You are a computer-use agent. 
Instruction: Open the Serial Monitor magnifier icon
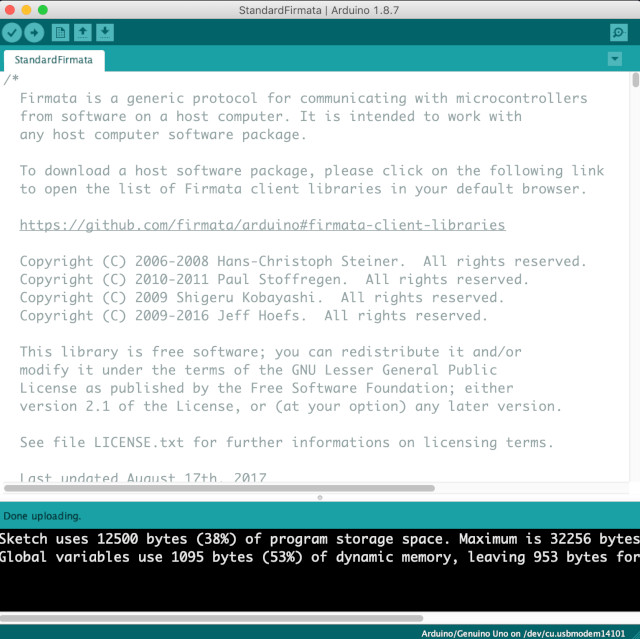click(x=619, y=32)
